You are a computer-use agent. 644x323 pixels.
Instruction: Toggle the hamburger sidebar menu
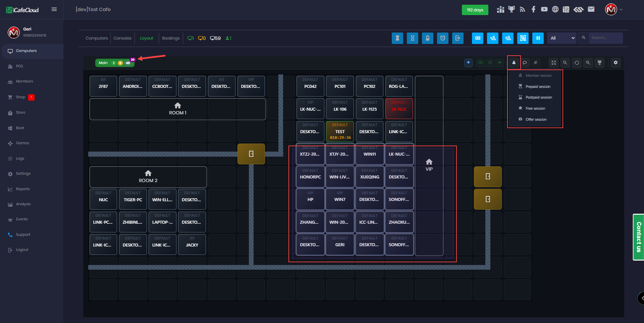coord(54,9)
